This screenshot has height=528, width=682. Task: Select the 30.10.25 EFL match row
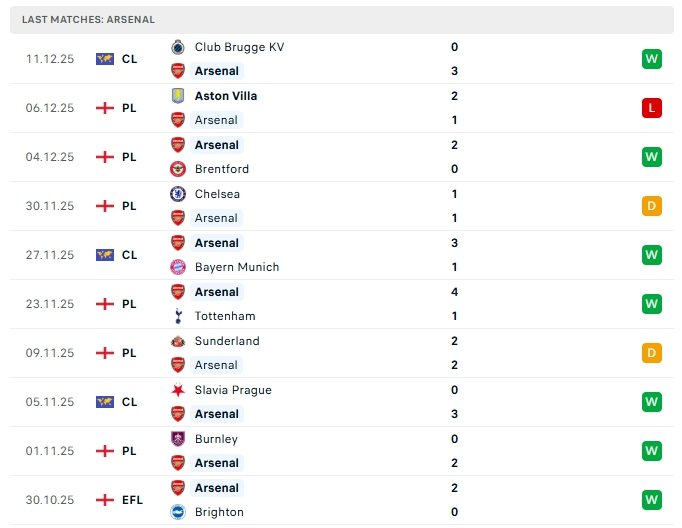pyautogui.click(x=340, y=500)
